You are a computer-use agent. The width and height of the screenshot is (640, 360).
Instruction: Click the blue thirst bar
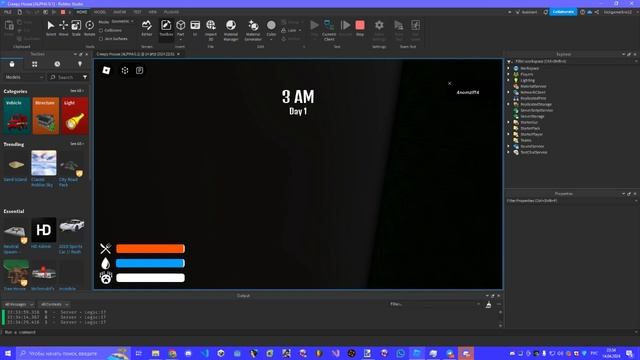tap(150, 263)
